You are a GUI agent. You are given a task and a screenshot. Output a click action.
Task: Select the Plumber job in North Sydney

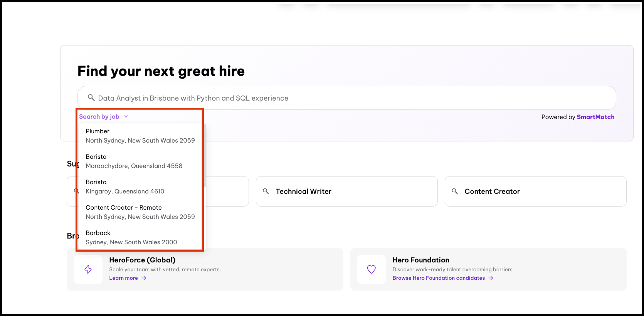point(140,136)
